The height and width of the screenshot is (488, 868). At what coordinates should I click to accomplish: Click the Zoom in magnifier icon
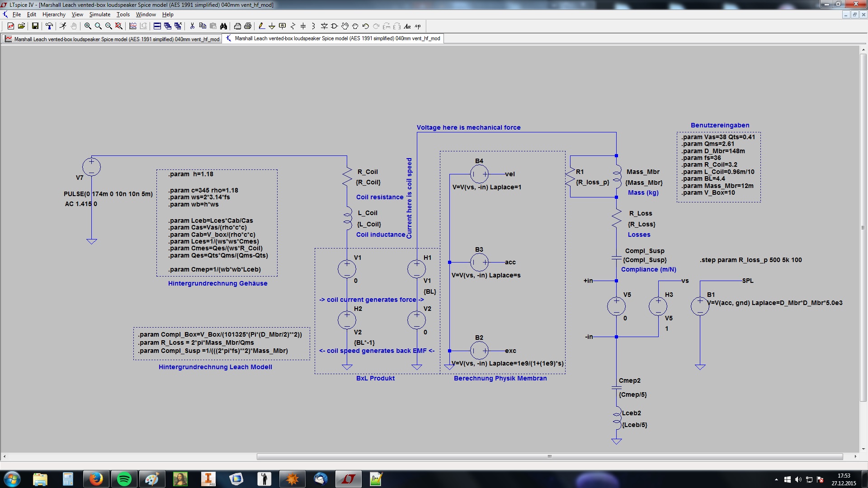tap(88, 26)
